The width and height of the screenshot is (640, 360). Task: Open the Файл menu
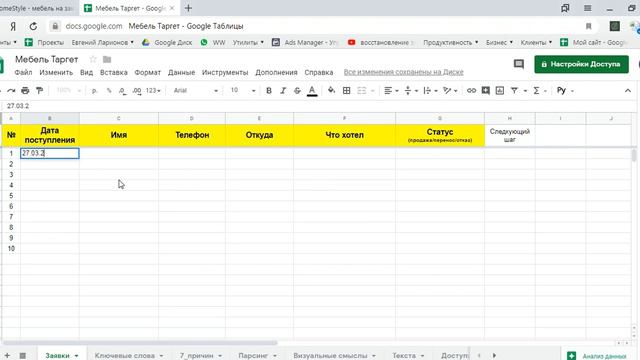pyautogui.click(x=23, y=72)
